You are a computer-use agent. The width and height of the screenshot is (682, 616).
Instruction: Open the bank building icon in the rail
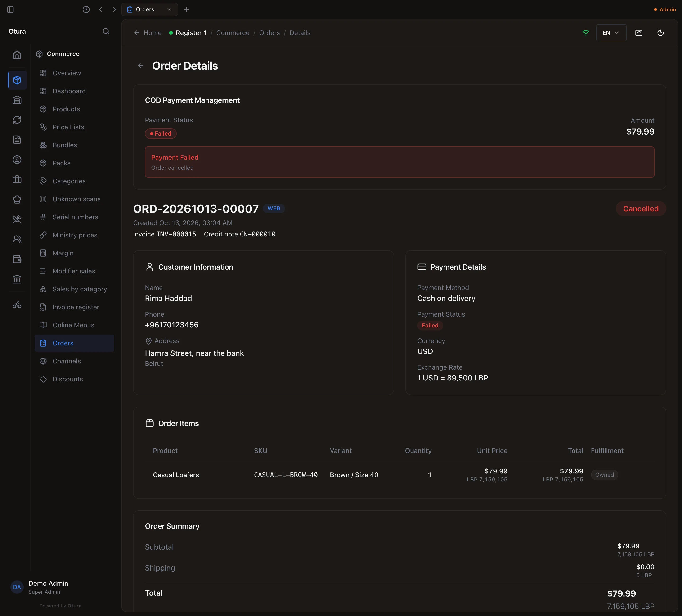(17, 279)
